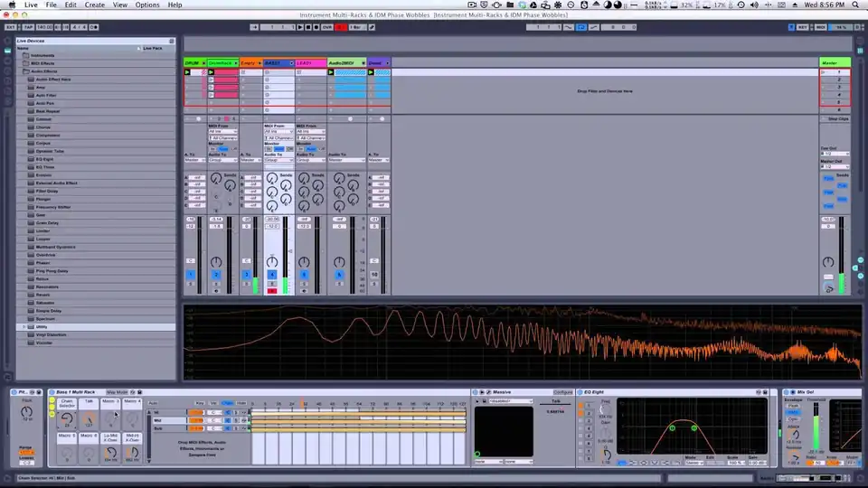Viewport: 868px width, 488px height.
Task: Click the Configure button on Massive device
Action: [563, 392]
